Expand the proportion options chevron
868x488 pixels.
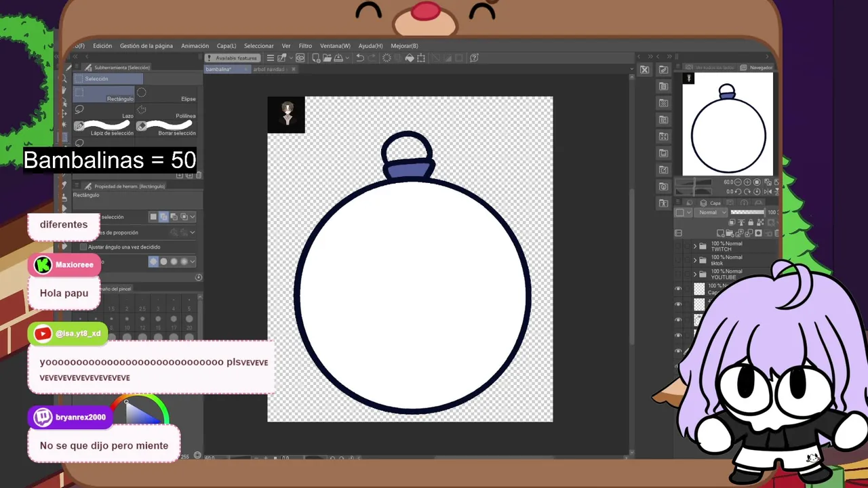point(193,232)
